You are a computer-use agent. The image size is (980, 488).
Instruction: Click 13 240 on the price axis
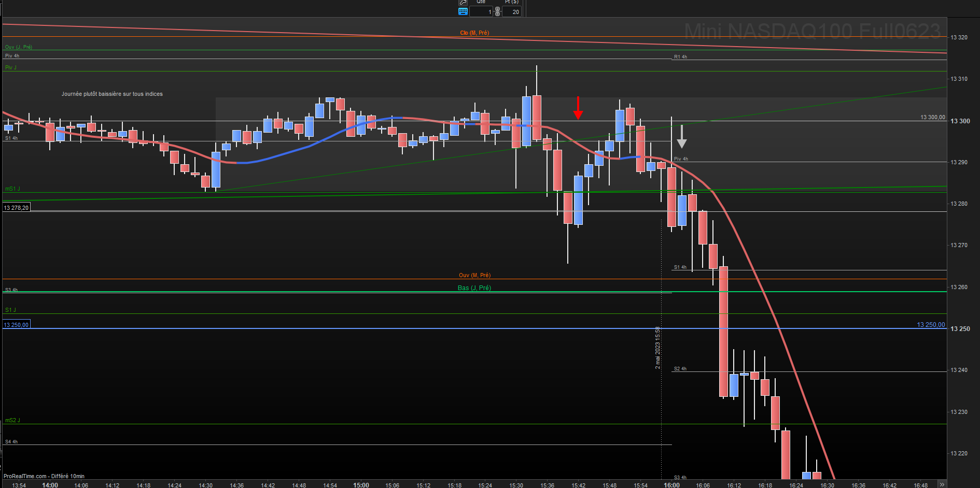tap(959, 370)
